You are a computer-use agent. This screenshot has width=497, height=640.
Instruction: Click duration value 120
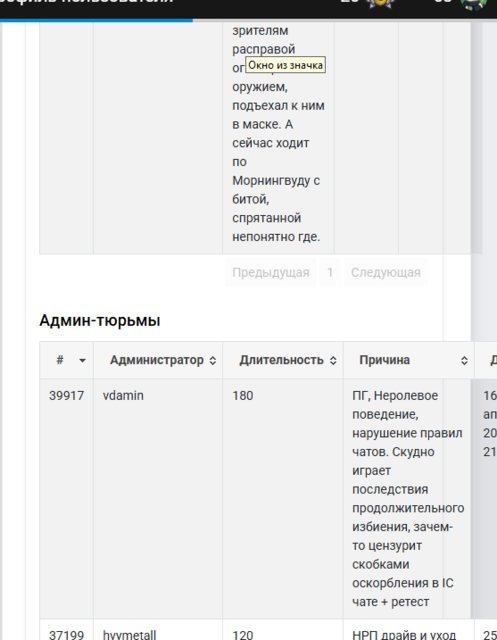pyautogui.click(x=243, y=635)
